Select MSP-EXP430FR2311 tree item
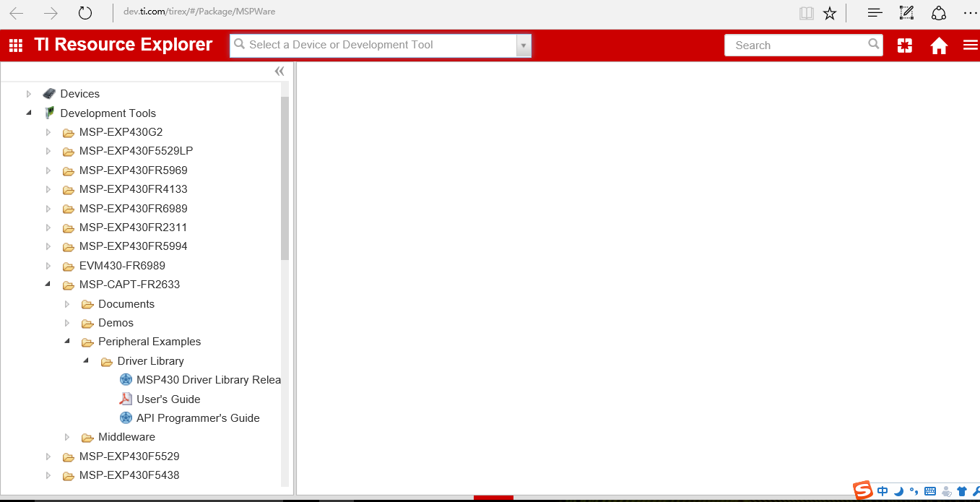980x502 pixels. pyautogui.click(x=133, y=228)
